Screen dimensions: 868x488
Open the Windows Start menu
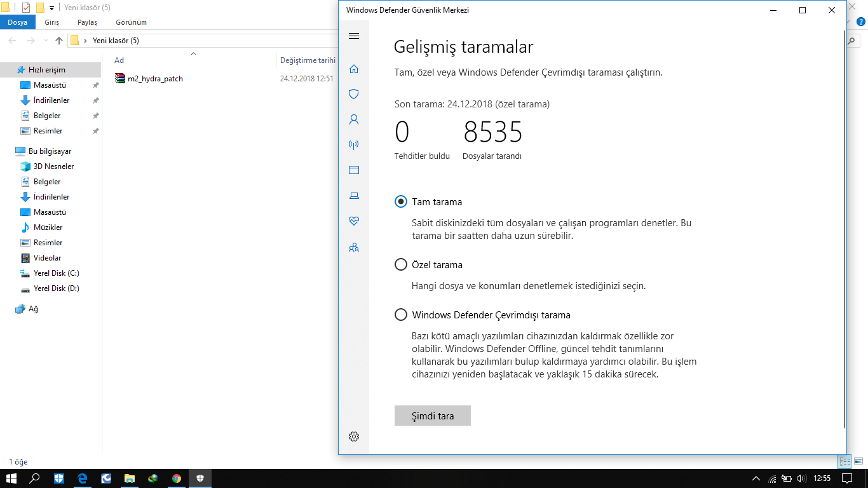coord(11,478)
